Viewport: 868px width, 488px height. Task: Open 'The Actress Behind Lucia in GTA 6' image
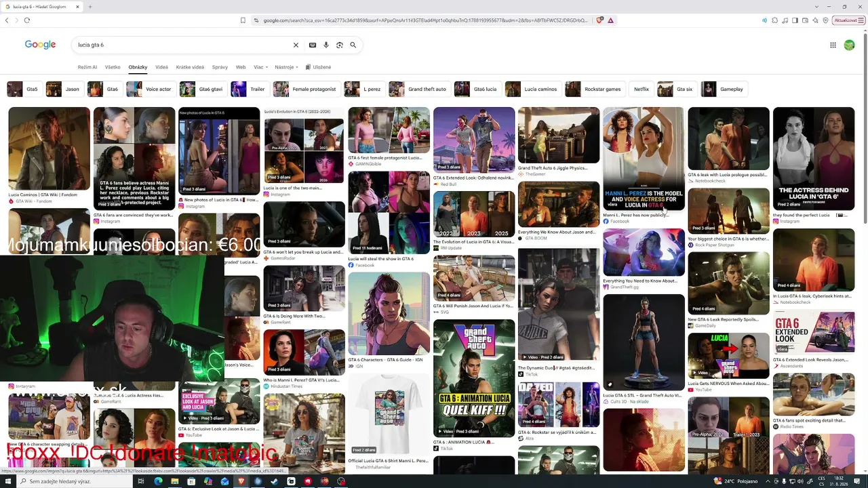click(x=814, y=159)
